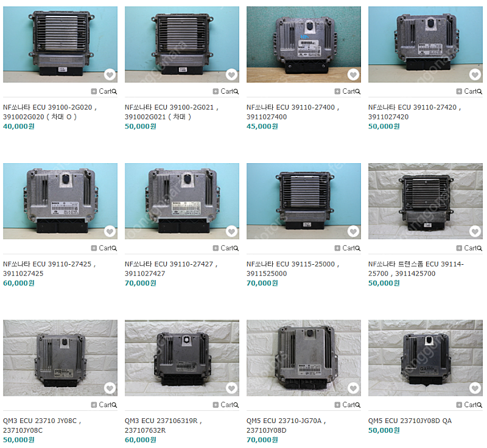This screenshot has width=487, height=448.
Task: Click Cart icon beneath 39115-25000 ECU
Action: (348, 248)
